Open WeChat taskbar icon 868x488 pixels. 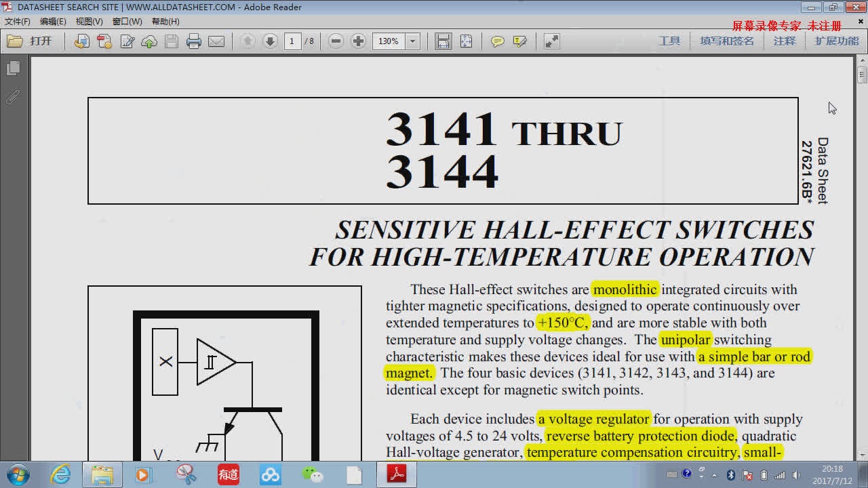point(313,474)
